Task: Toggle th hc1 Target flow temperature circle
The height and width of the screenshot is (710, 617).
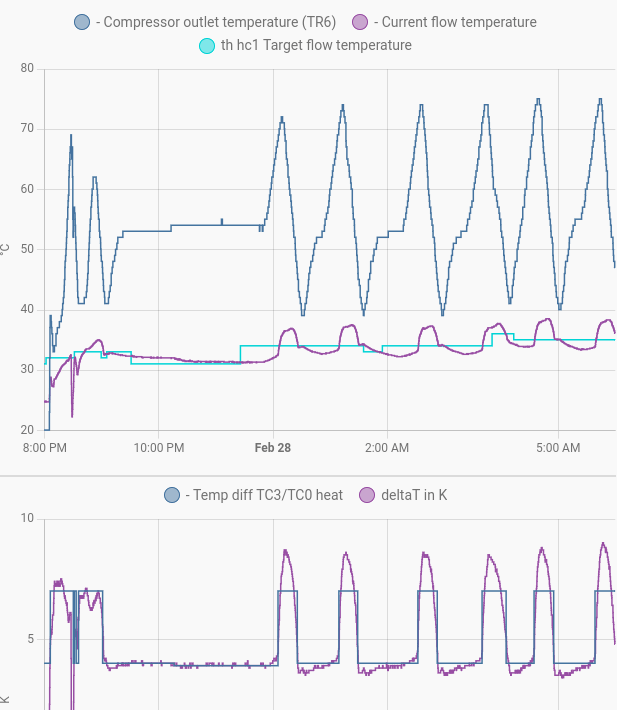Action: [207, 45]
